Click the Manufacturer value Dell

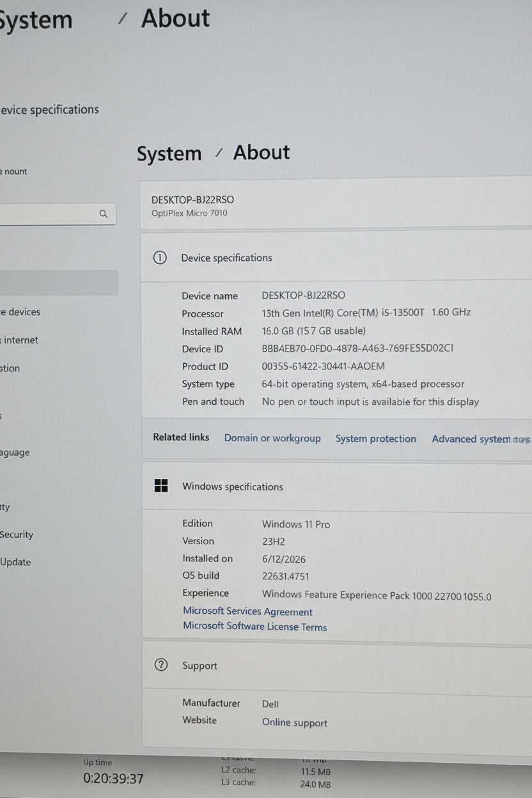click(x=270, y=704)
